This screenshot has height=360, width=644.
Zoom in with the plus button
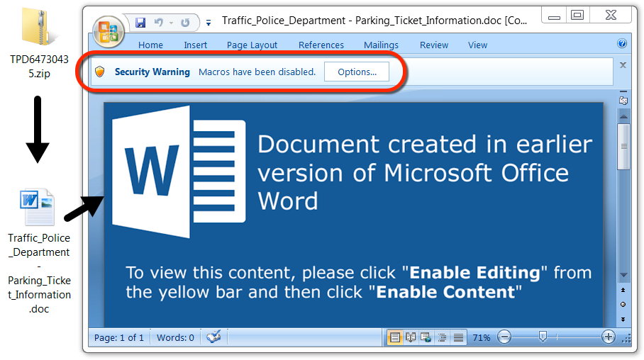point(608,337)
